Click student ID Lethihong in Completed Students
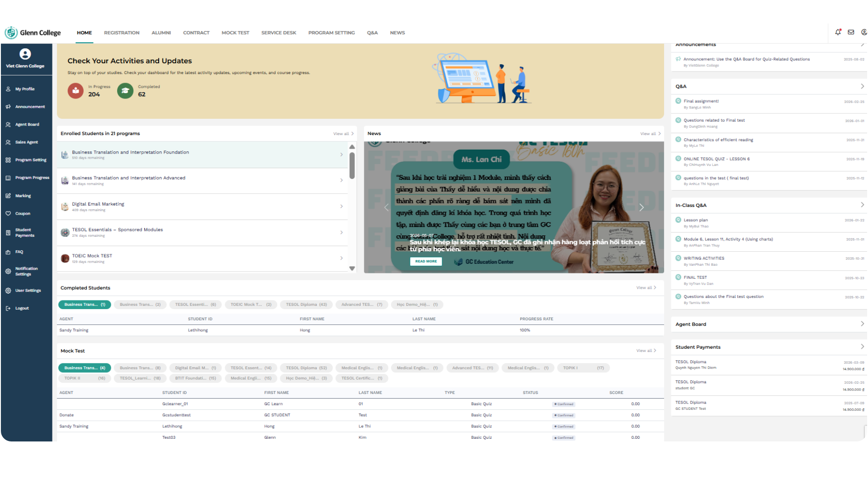868x488 pixels. (x=198, y=330)
